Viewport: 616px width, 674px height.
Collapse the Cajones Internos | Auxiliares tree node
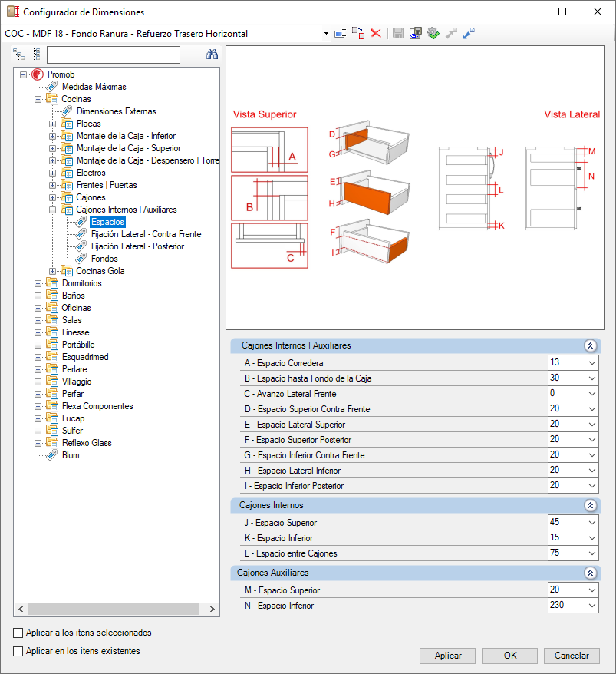(52, 210)
